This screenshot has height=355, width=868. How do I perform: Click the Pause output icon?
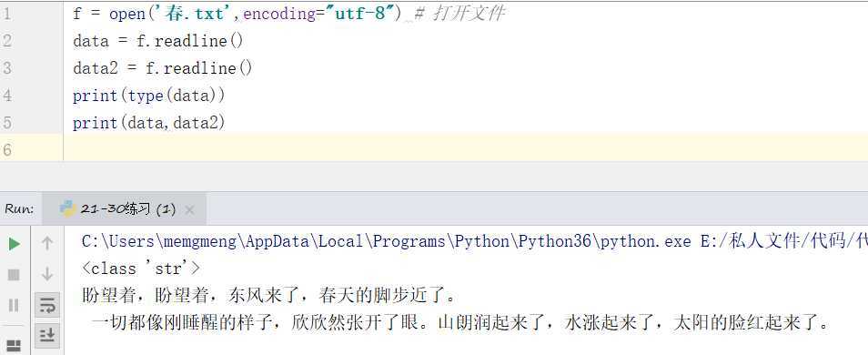[x=15, y=305]
